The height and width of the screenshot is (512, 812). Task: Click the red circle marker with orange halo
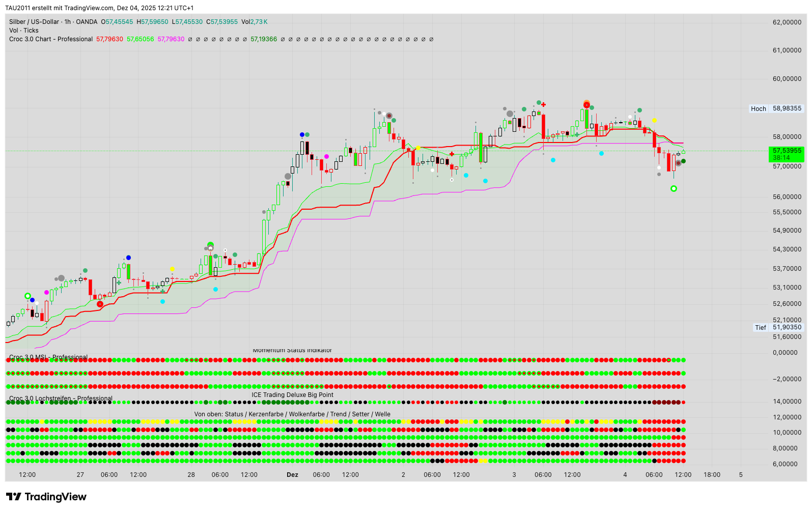tap(586, 105)
